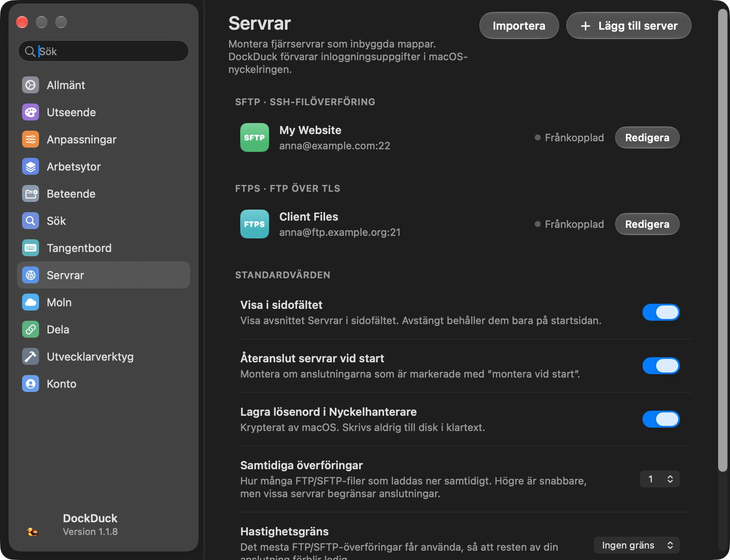Click the search field magnifier icon
This screenshot has height=560, width=730.
pyautogui.click(x=30, y=51)
